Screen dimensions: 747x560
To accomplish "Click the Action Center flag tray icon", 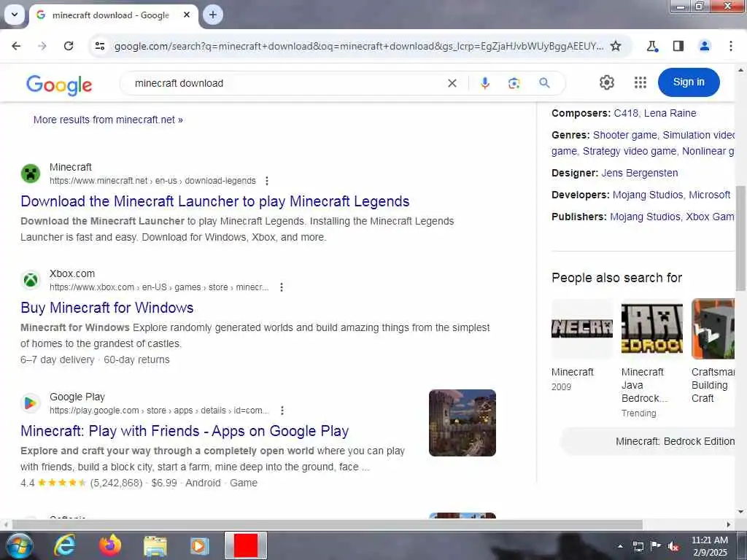I will click(656, 546).
